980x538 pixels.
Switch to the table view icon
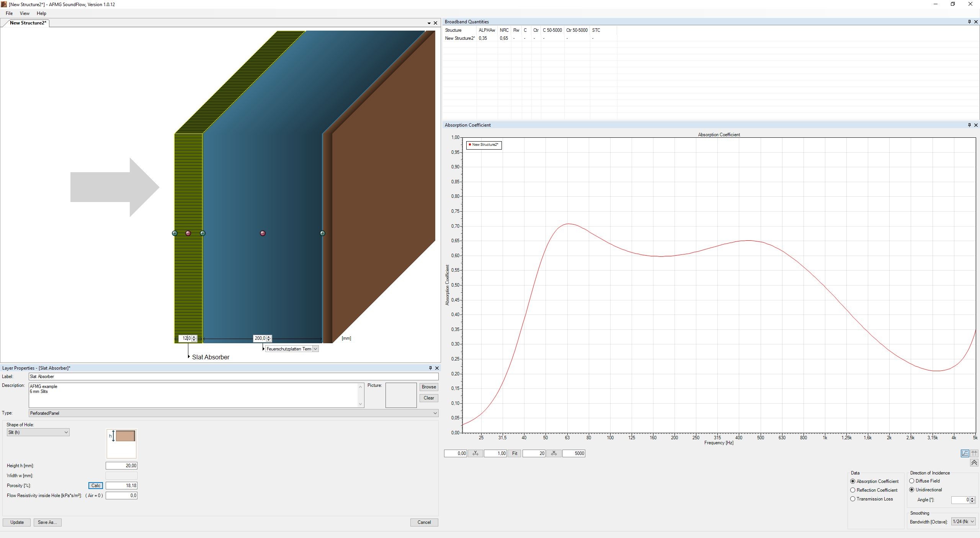tap(974, 453)
